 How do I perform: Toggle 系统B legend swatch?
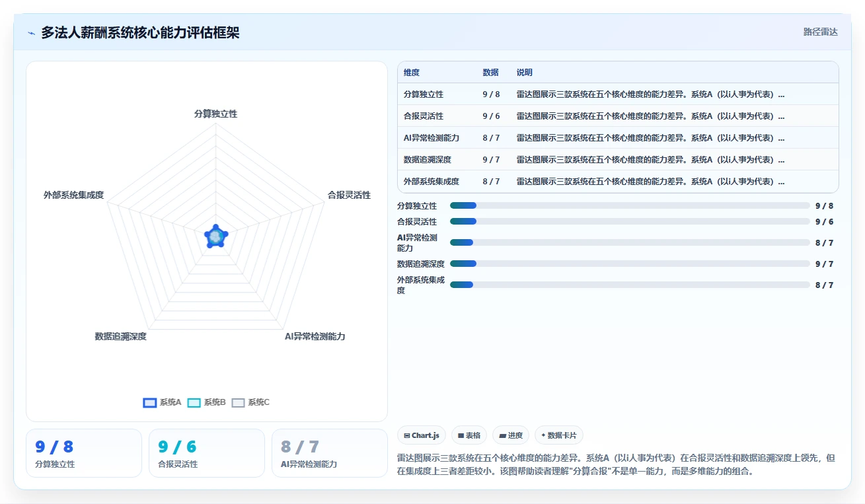click(x=194, y=403)
